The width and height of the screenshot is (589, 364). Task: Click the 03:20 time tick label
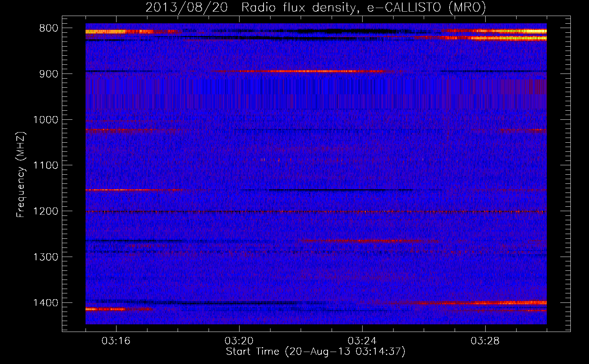coord(239,341)
